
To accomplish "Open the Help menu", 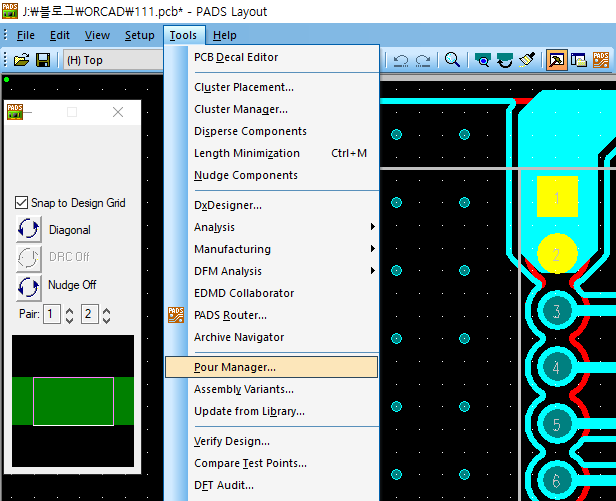I will point(225,35).
